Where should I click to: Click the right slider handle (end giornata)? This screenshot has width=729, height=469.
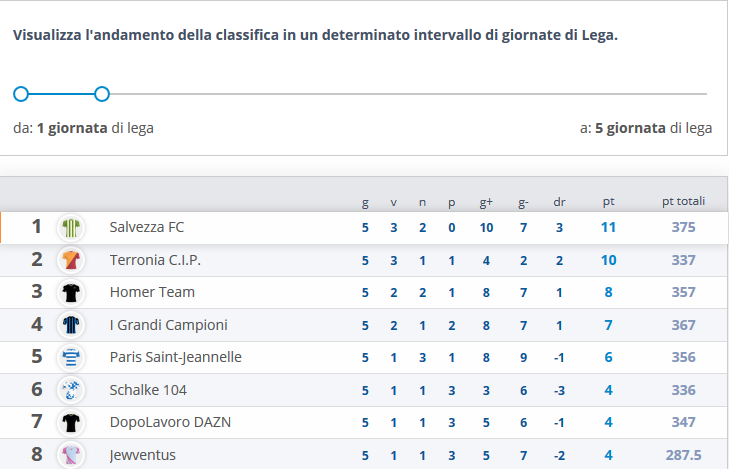(x=101, y=94)
